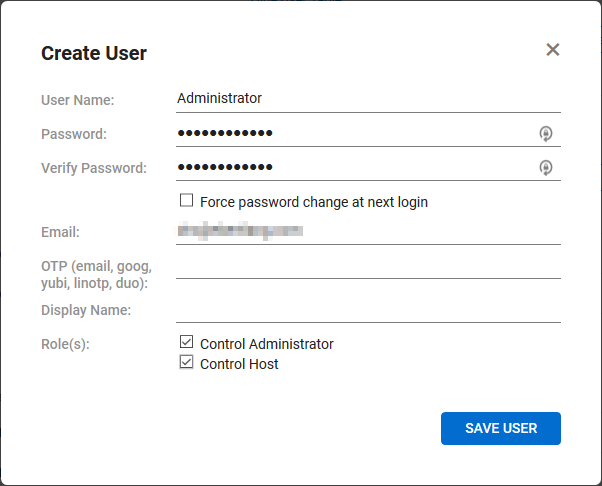Click the Role(s) label
Screen dimensions: 602x486
pyautogui.click(x=64, y=344)
